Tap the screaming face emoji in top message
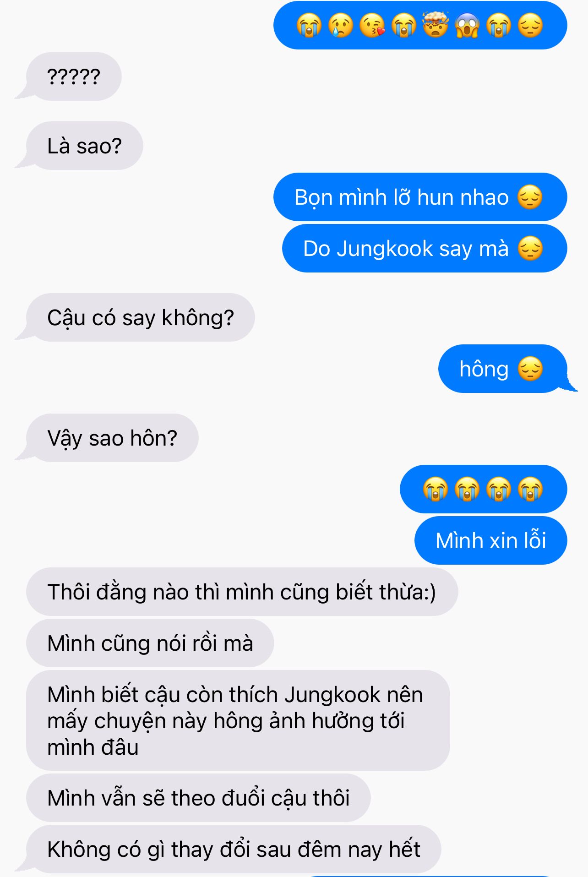The height and width of the screenshot is (877, 588). (x=467, y=25)
